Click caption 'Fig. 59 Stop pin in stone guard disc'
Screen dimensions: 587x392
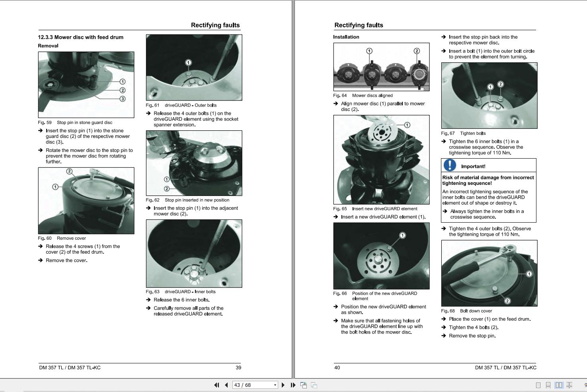(x=75, y=122)
